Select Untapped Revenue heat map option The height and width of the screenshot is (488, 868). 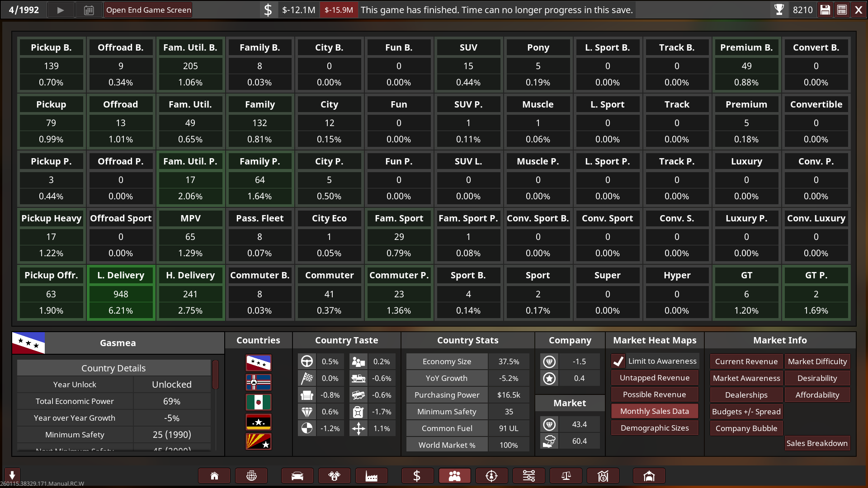point(654,378)
